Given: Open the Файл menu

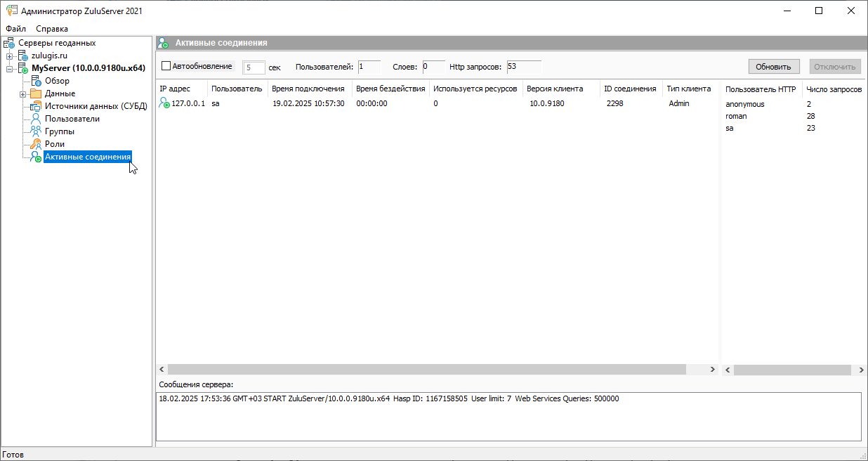Looking at the screenshot, I should pos(15,29).
